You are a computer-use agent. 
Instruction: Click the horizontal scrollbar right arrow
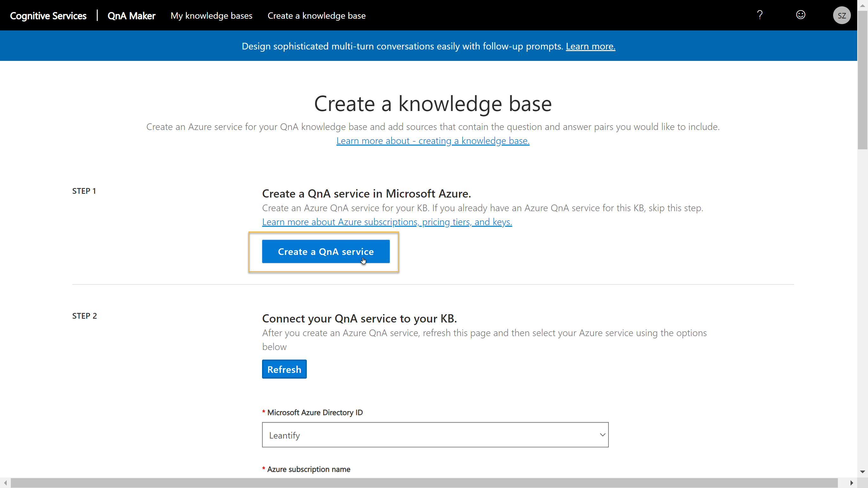click(x=852, y=483)
